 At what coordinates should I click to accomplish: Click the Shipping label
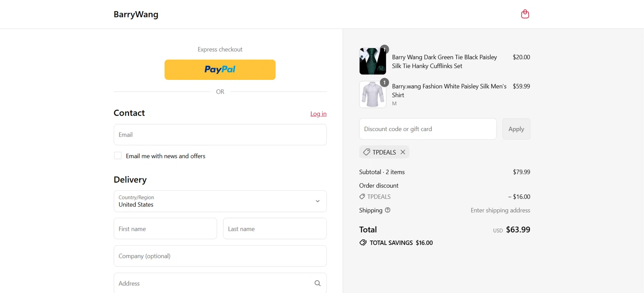tap(371, 211)
